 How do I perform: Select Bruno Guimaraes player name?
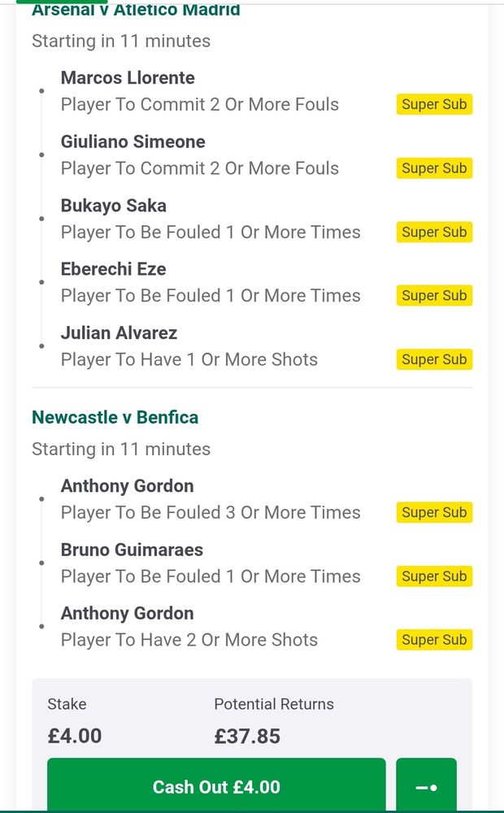point(132,550)
